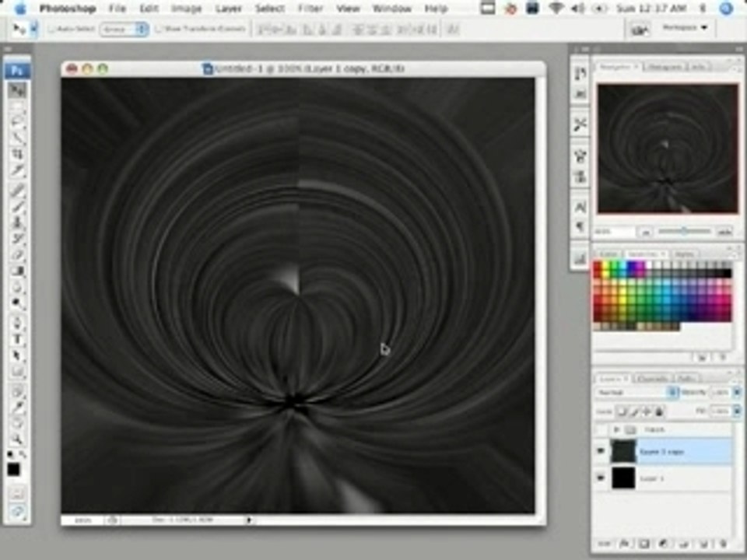Add a layer style with fx icon
This screenshot has width=747, height=560.
click(625, 544)
